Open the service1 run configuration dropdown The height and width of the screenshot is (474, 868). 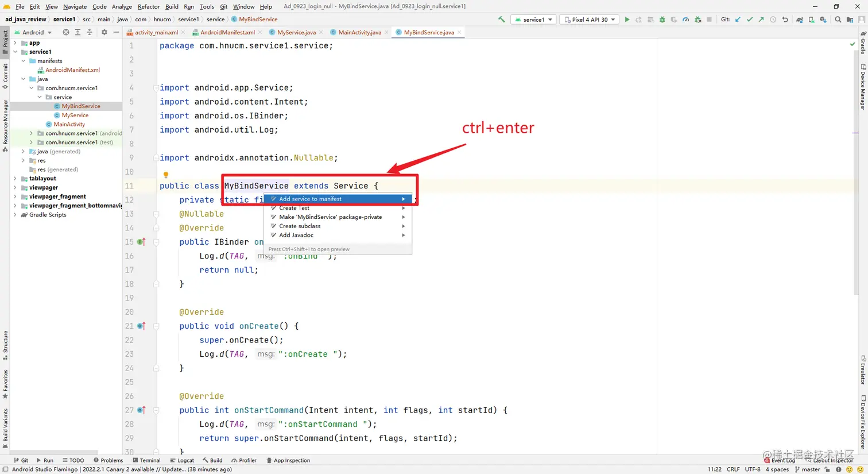coord(533,20)
